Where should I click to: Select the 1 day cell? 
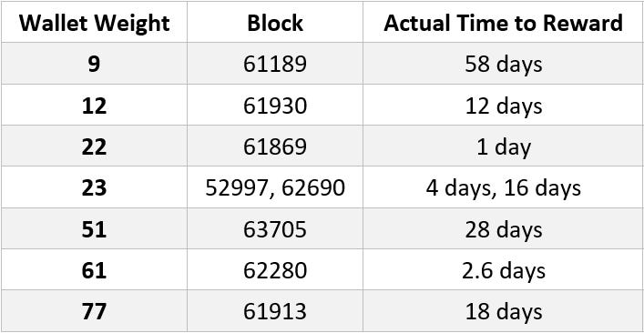point(503,146)
